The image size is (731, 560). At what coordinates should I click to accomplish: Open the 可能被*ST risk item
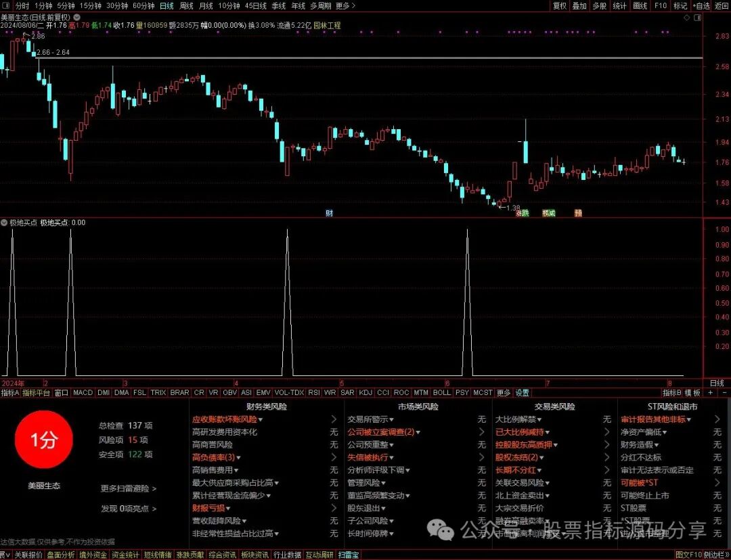pos(639,483)
